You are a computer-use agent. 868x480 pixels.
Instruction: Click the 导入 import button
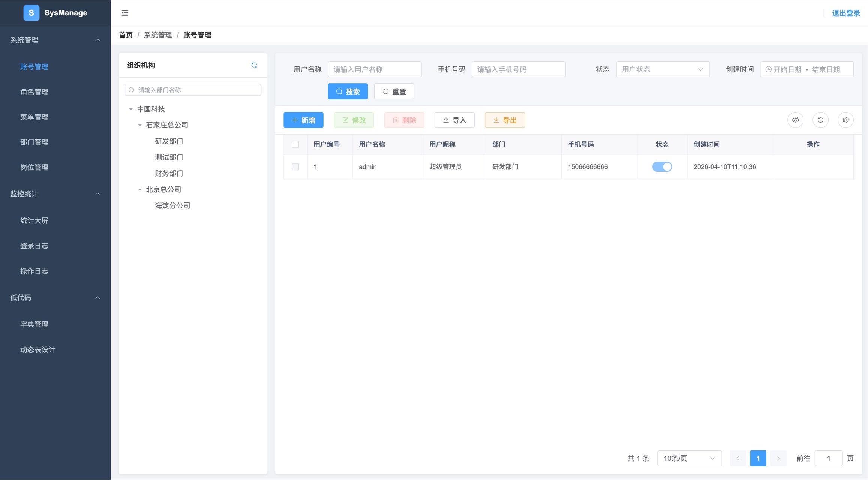click(454, 120)
